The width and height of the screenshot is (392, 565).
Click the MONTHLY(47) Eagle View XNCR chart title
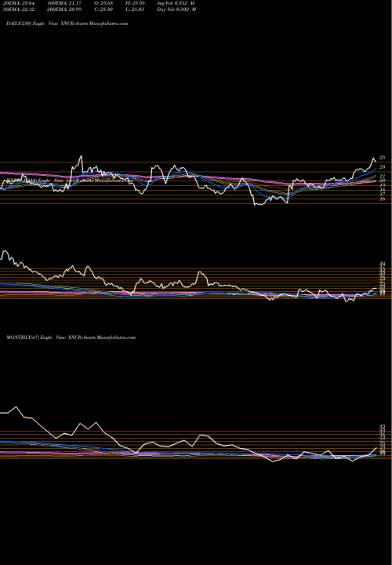point(71,337)
